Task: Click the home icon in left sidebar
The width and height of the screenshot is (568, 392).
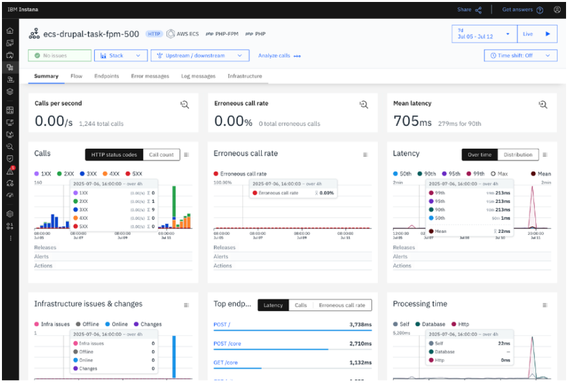Action: coord(10,31)
